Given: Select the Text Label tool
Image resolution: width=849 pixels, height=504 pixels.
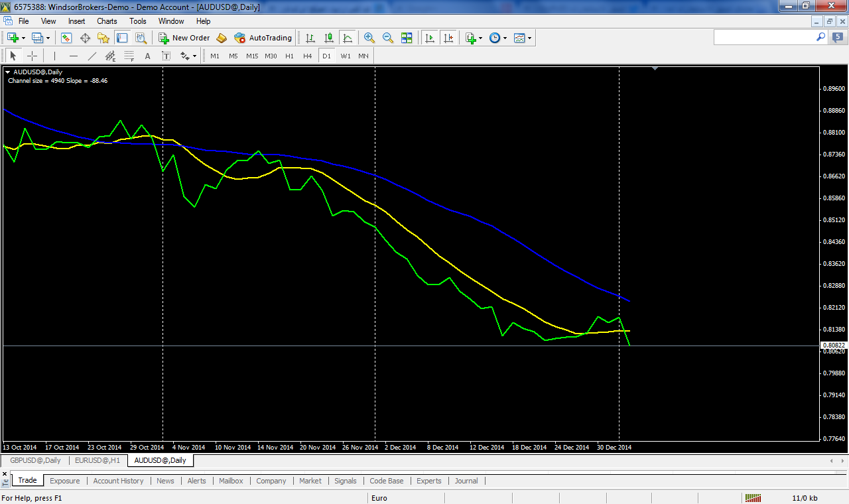Looking at the screenshot, I should (x=166, y=56).
